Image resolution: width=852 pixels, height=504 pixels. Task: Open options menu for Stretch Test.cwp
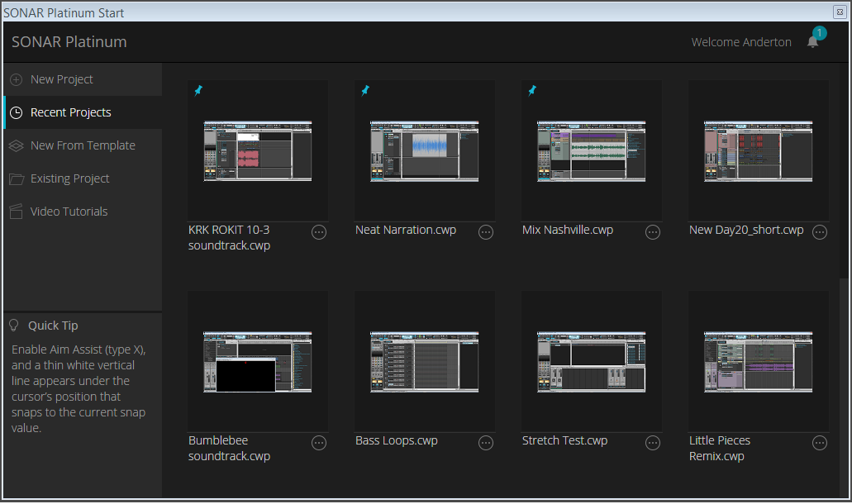[x=653, y=443]
